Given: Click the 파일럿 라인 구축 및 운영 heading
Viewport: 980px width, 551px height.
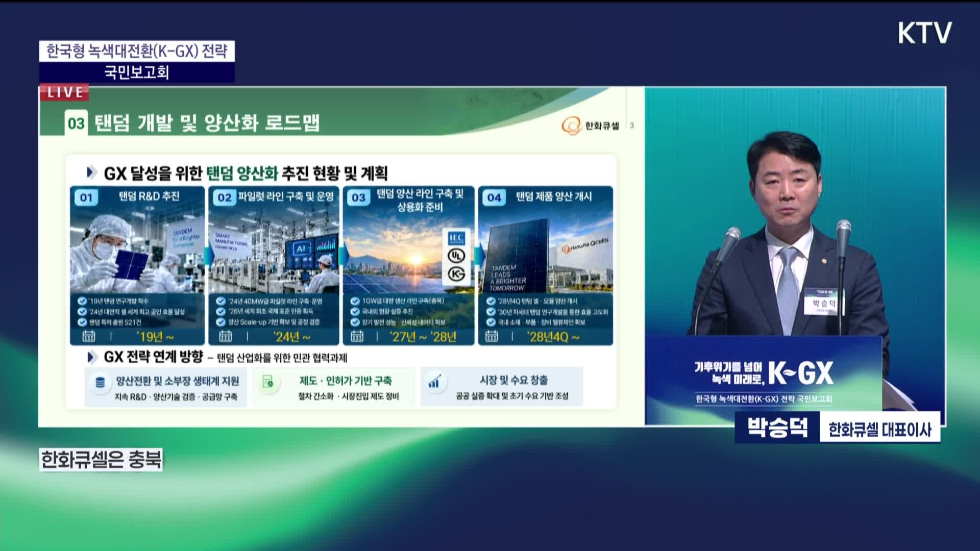Looking at the screenshot, I should (286, 196).
